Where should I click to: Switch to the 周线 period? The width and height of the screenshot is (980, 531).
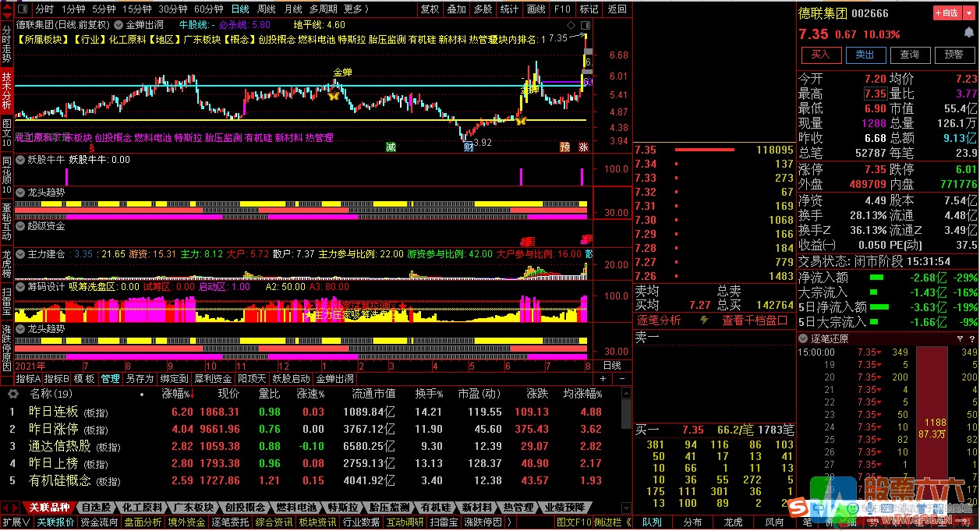(x=266, y=9)
